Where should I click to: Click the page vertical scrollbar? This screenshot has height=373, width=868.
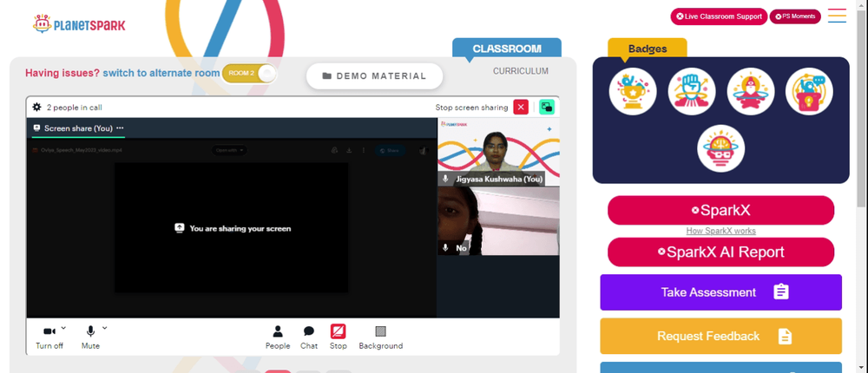(x=862, y=186)
